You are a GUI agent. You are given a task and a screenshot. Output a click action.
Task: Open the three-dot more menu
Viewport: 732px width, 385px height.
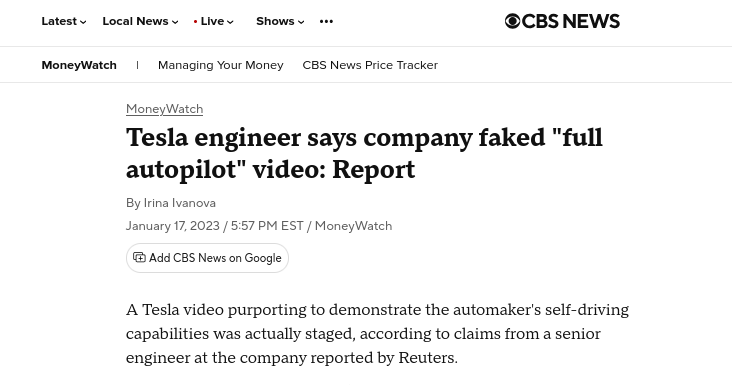pos(326,21)
